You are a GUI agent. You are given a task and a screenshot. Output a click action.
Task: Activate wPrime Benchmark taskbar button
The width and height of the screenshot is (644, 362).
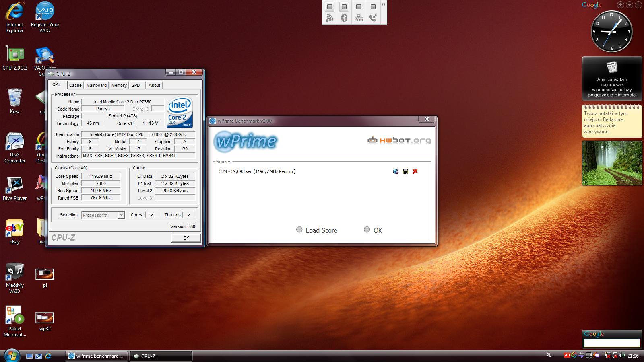point(97,356)
